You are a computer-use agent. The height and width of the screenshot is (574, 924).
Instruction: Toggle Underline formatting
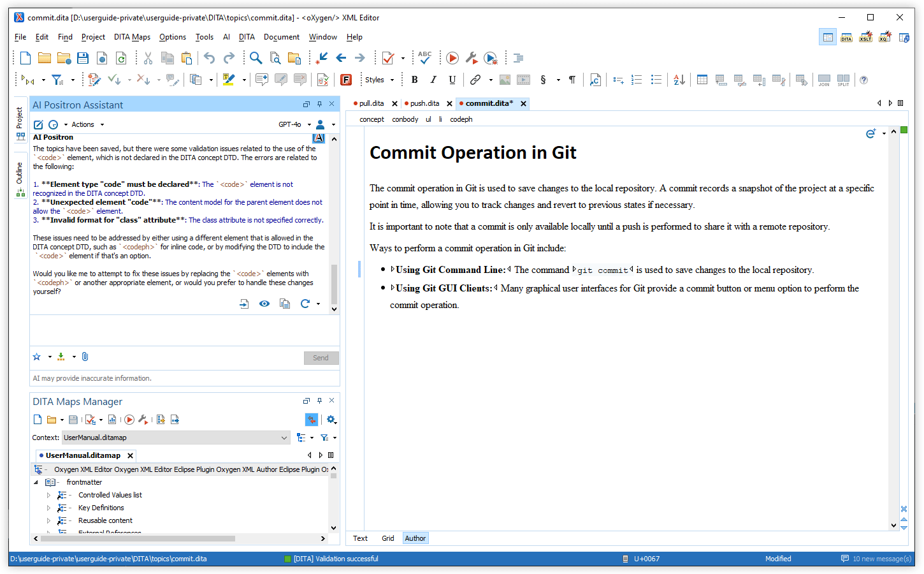tap(452, 80)
